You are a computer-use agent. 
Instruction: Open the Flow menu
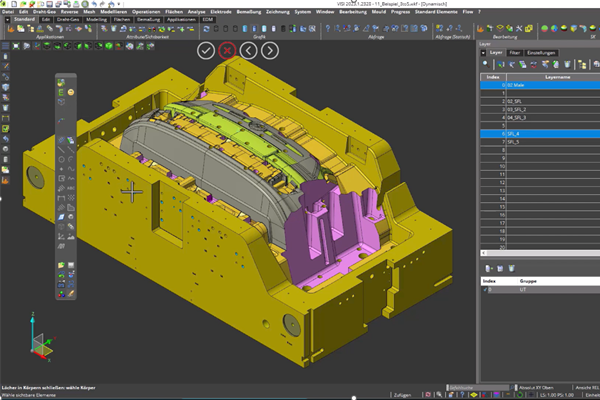pos(468,12)
